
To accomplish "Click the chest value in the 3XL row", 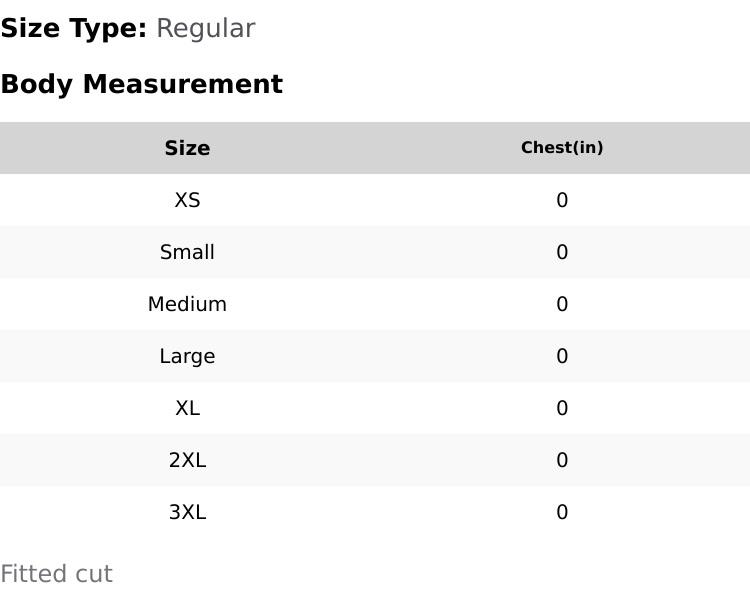I will [x=562, y=512].
